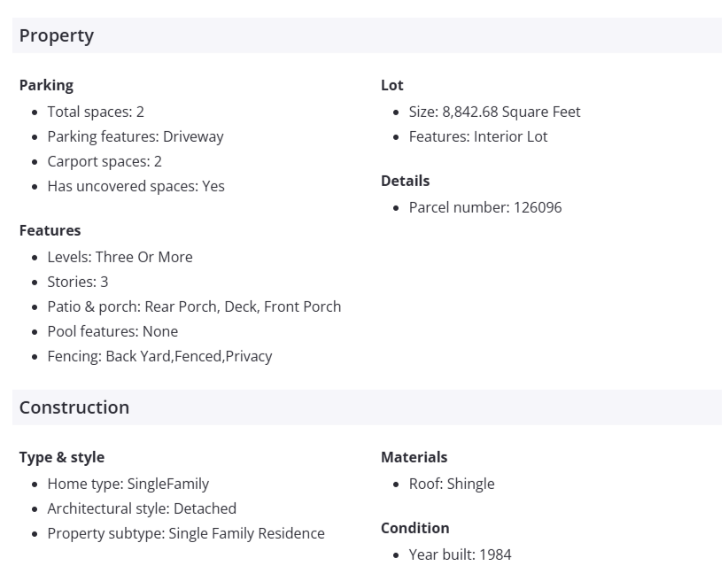Select the Patio & porch details line

(194, 306)
